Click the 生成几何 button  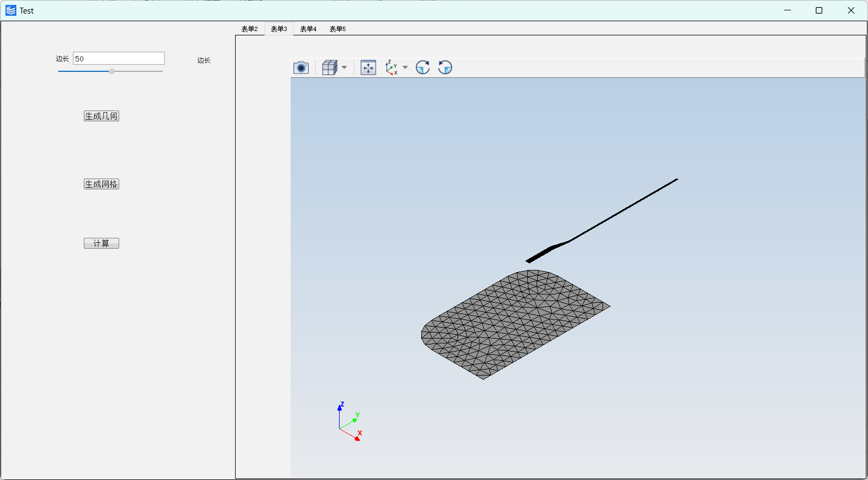point(101,116)
